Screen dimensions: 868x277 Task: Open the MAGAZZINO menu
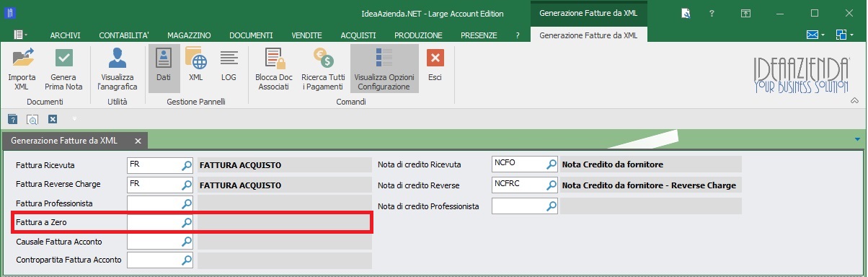pyautogui.click(x=189, y=35)
